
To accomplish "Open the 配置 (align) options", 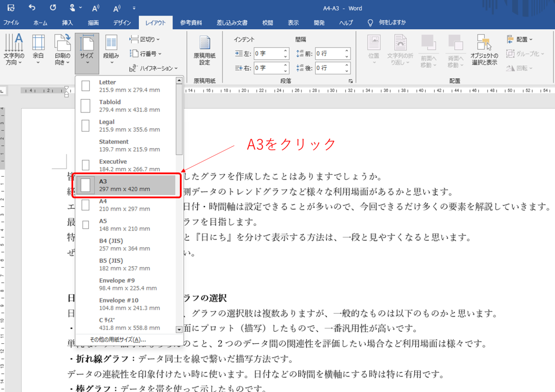I will click(520, 39).
